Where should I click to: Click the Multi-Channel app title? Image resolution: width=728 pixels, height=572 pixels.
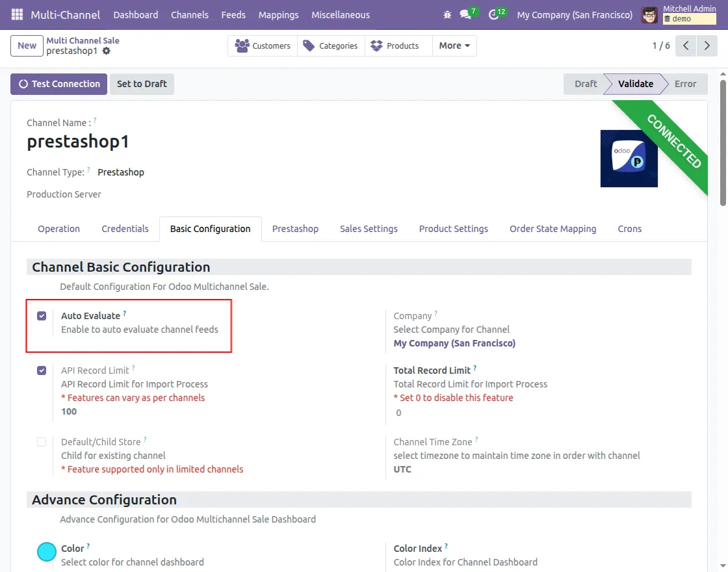66,15
